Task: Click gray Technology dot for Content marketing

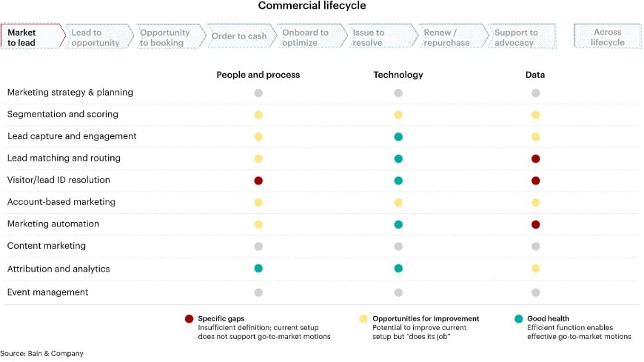Action: click(x=398, y=246)
